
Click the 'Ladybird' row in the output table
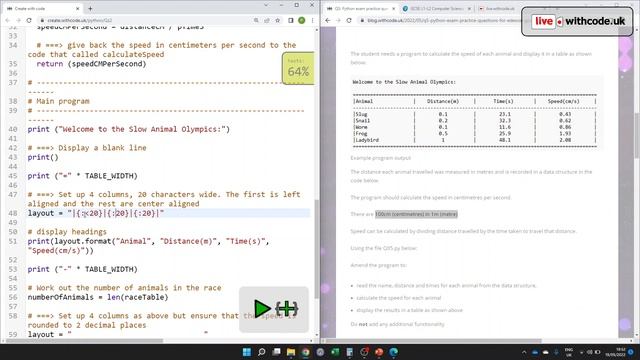click(x=474, y=140)
